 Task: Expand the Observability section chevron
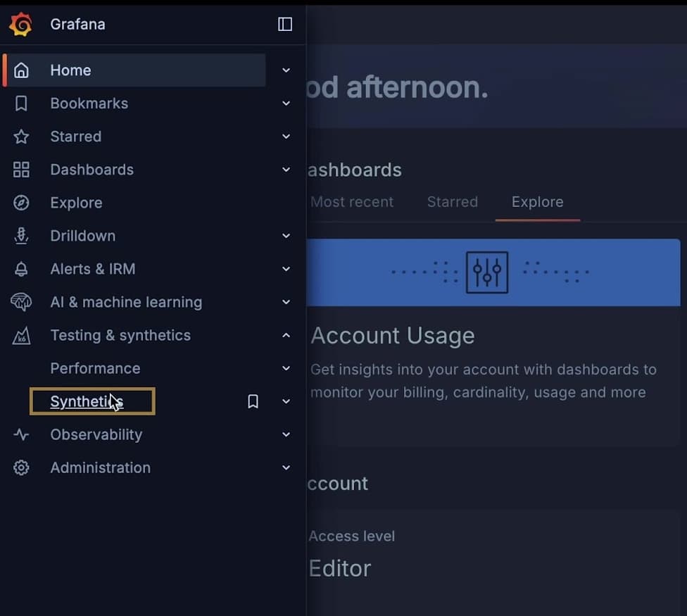286,434
